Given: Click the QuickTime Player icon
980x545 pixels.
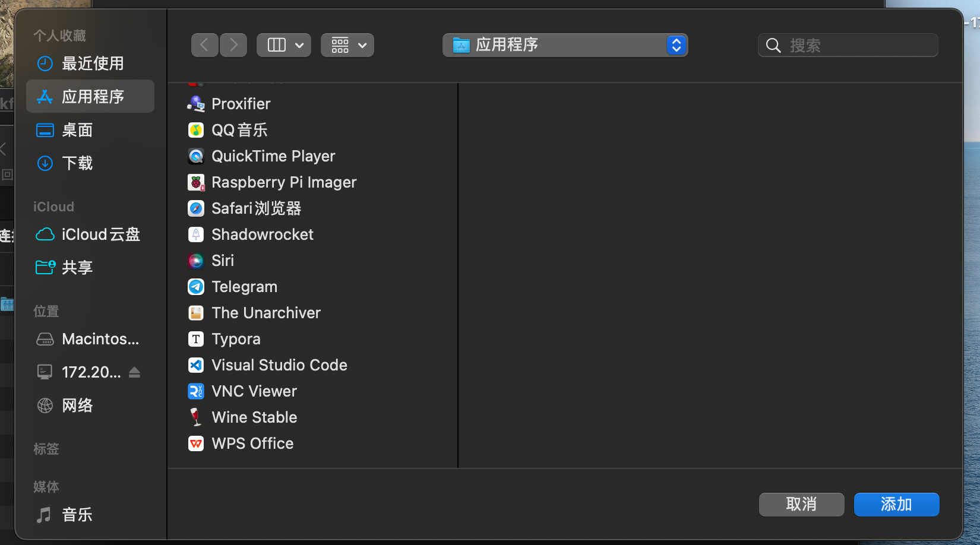Looking at the screenshot, I should tap(196, 156).
